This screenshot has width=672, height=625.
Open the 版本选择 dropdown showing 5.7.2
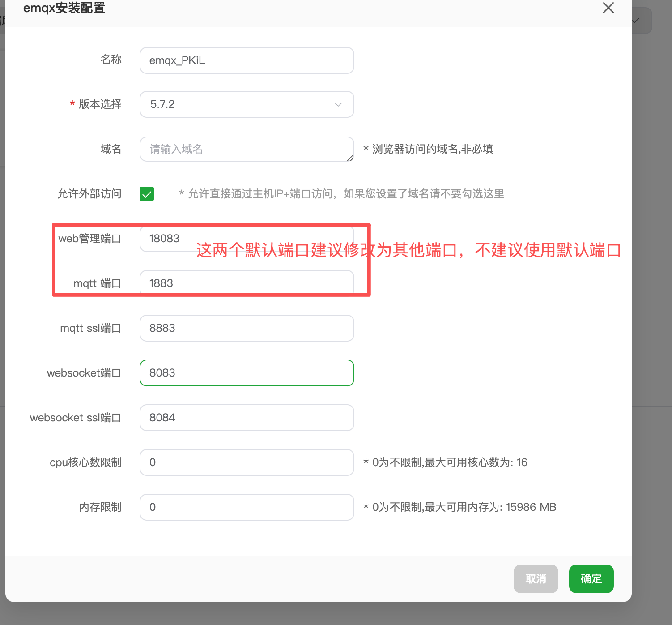coord(247,104)
